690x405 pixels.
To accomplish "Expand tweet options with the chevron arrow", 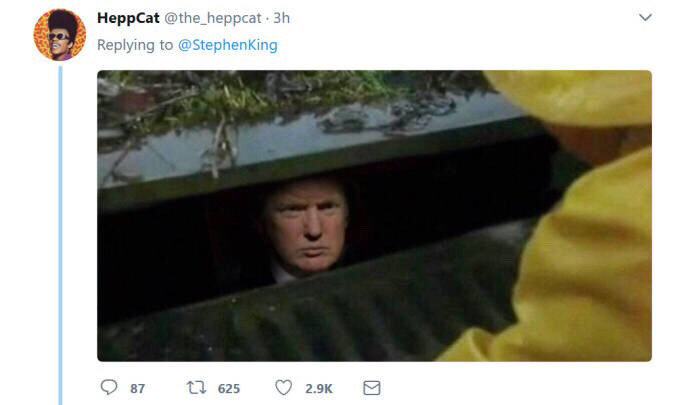I will click(645, 18).
